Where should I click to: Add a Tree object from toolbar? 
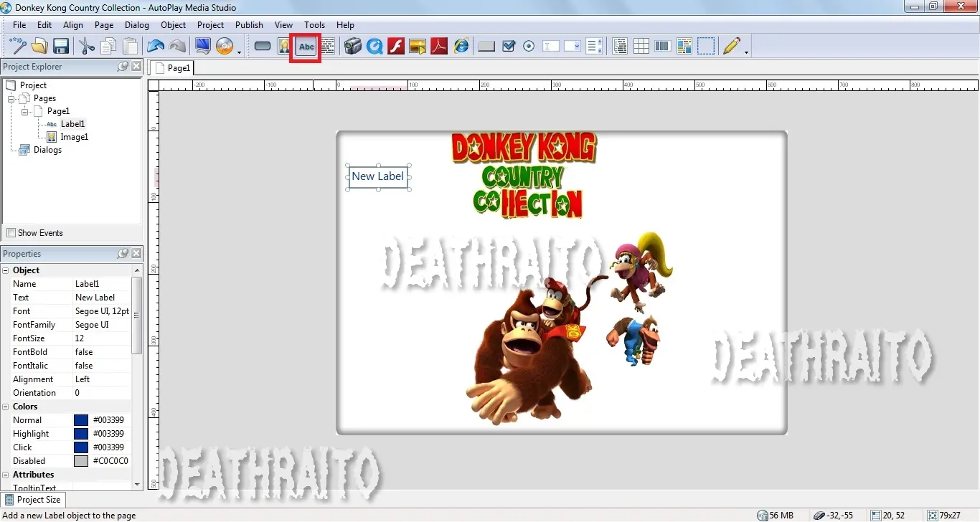tap(620, 47)
